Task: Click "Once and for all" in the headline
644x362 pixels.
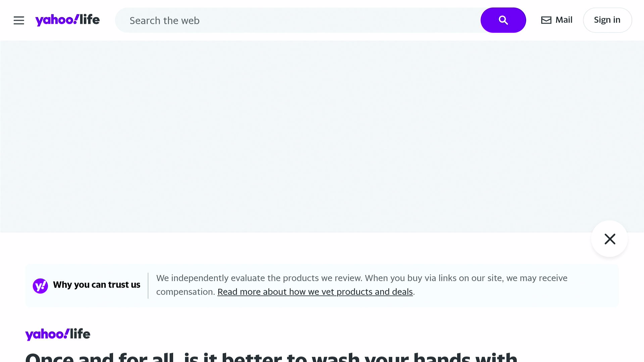Action: (x=100, y=357)
